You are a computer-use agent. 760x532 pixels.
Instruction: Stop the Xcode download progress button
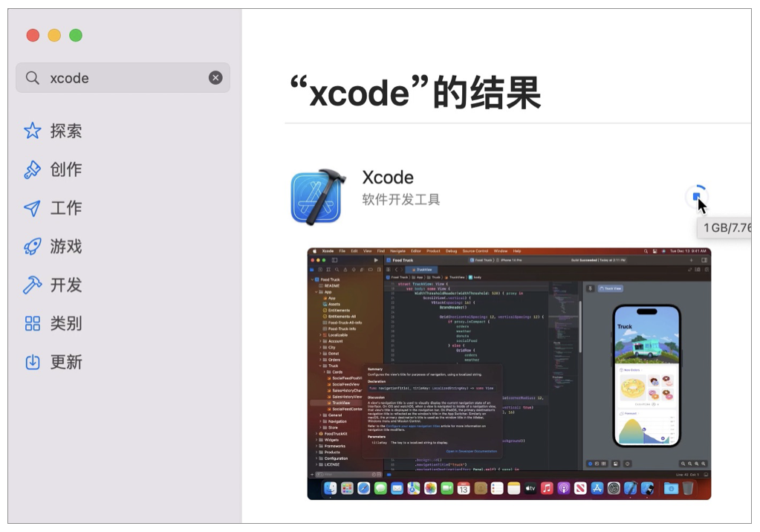click(x=697, y=196)
